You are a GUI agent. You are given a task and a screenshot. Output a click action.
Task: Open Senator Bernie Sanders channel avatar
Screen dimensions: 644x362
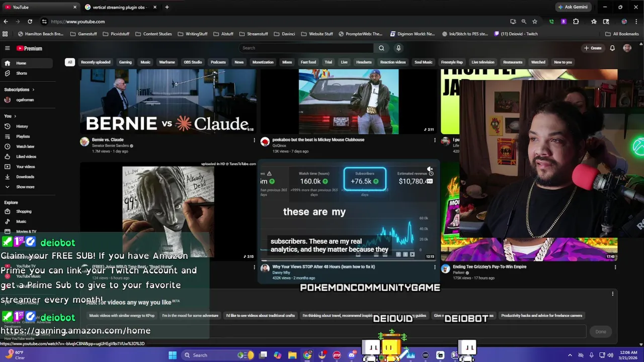85,142
